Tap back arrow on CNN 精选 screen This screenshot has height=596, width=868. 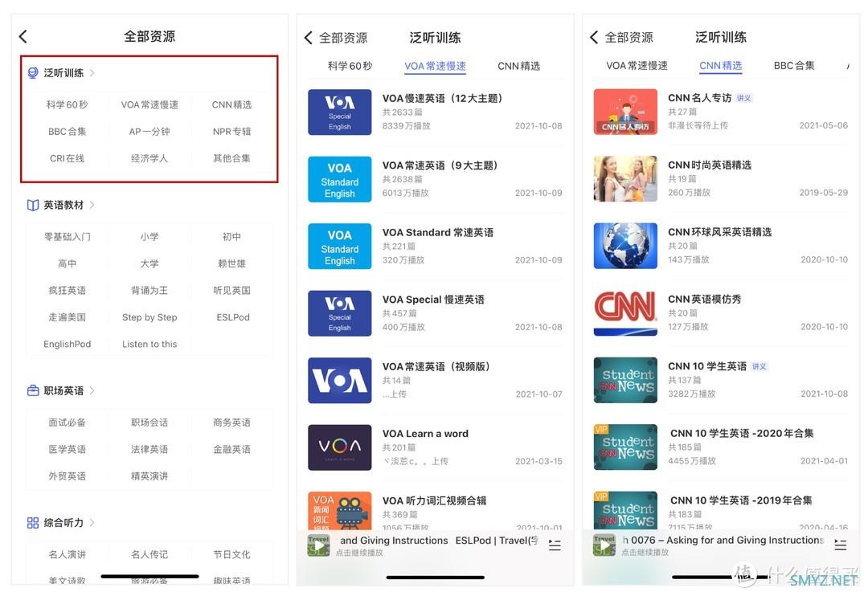(594, 37)
